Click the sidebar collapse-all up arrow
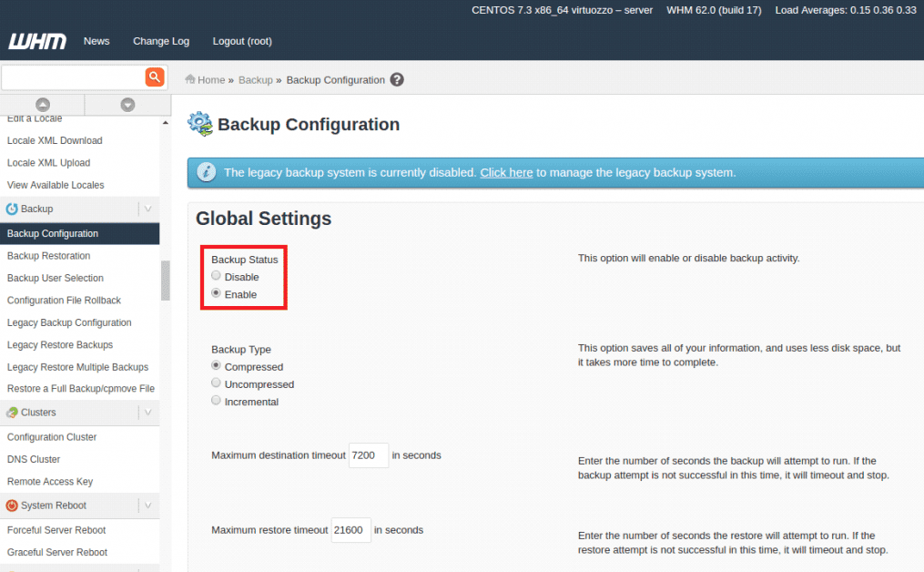Screen dimensions: 924x572 tap(42, 105)
